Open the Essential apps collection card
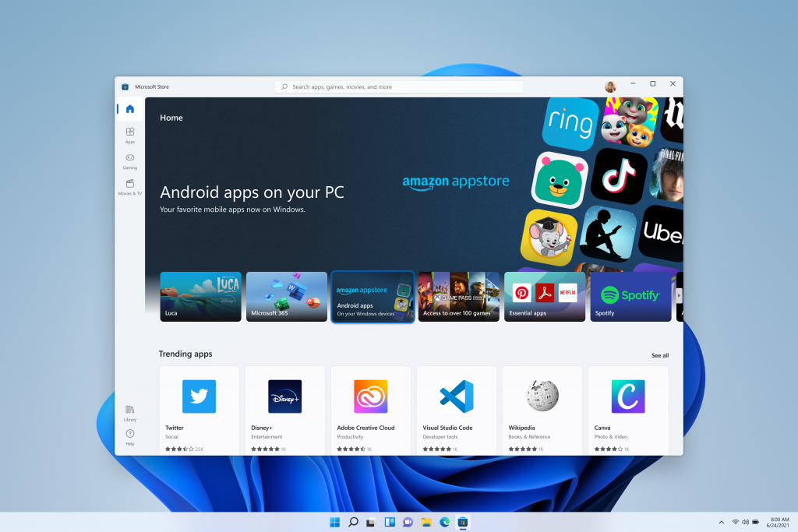The width and height of the screenshot is (798, 532). pyautogui.click(x=545, y=297)
